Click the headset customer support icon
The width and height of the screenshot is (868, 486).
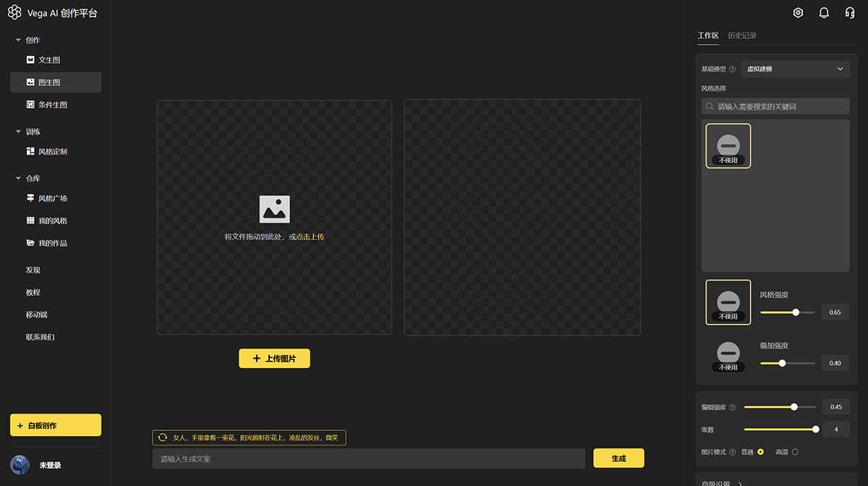coord(850,13)
